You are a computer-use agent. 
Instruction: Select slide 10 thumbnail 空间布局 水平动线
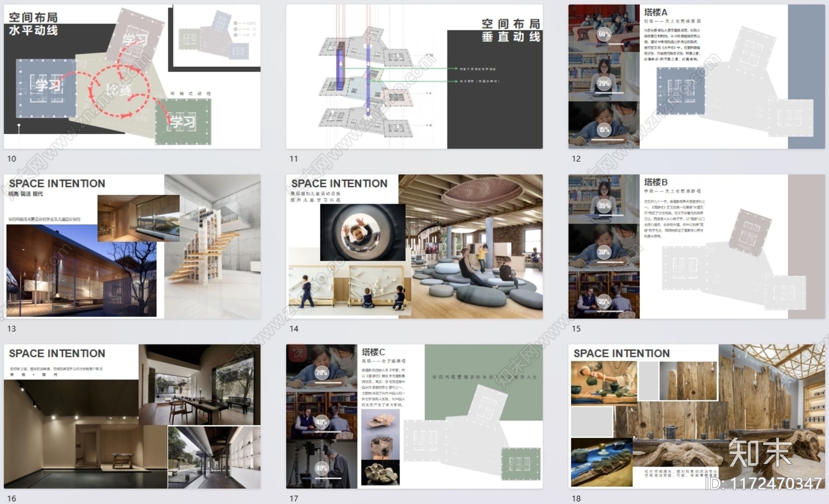click(132, 77)
